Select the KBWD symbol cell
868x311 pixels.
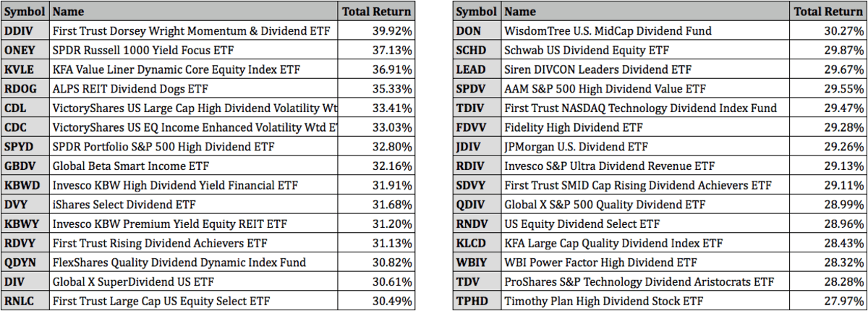tap(22, 185)
